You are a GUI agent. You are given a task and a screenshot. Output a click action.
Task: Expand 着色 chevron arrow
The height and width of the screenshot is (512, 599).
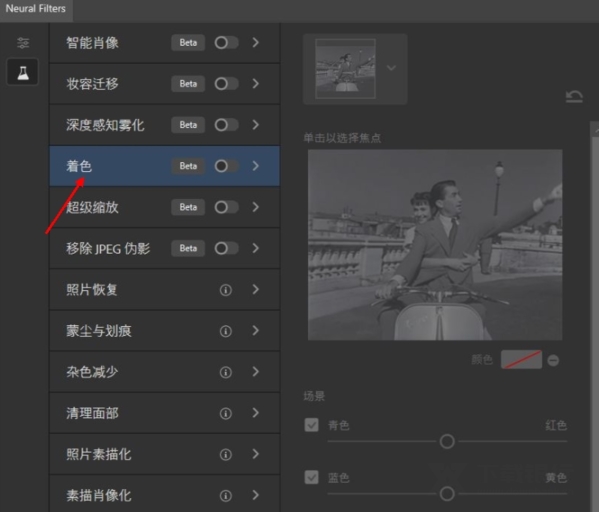point(256,166)
